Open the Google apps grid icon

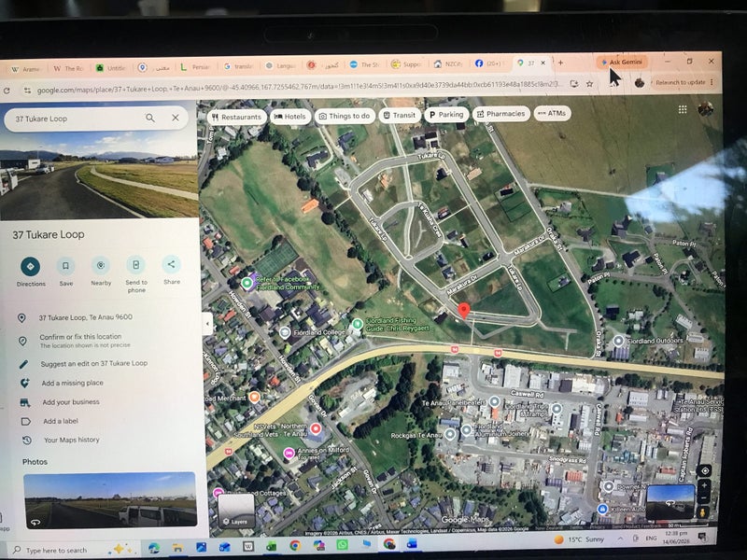pyautogui.click(x=683, y=109)
